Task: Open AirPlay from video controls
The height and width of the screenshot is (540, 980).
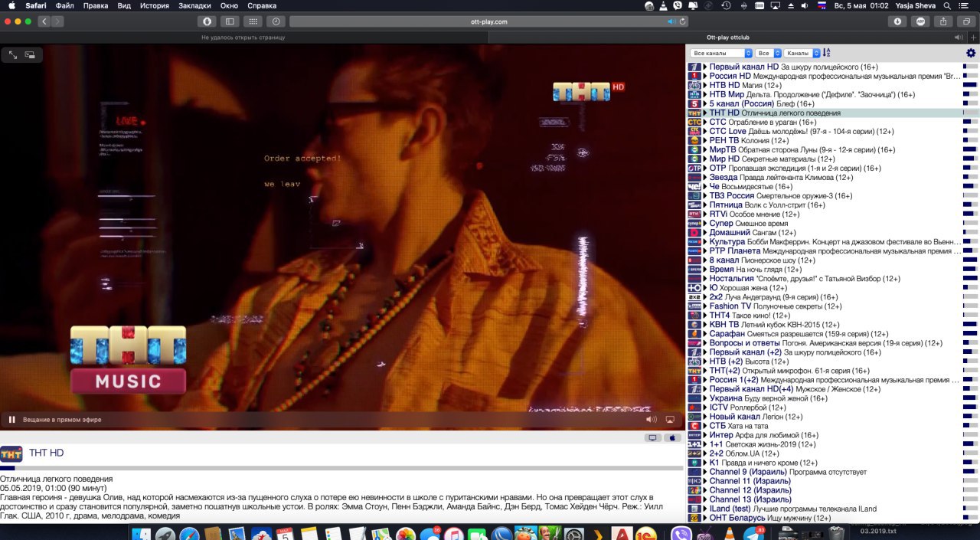Action: point(670,420)
